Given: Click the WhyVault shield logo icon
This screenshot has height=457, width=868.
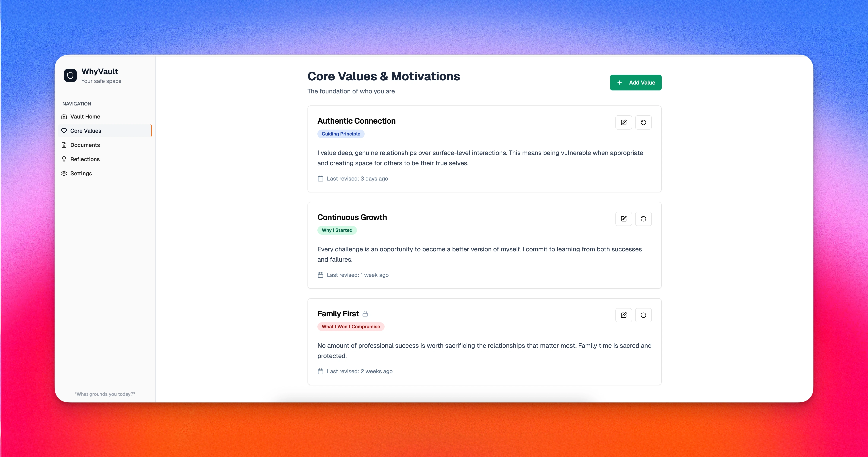Looking at the screenshot, I should (70, 75).
